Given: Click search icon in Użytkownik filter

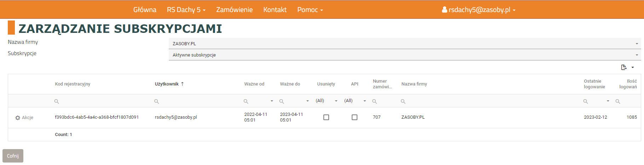Looking at the screenshot, I should pyautogui.click(x=156, y=101).
